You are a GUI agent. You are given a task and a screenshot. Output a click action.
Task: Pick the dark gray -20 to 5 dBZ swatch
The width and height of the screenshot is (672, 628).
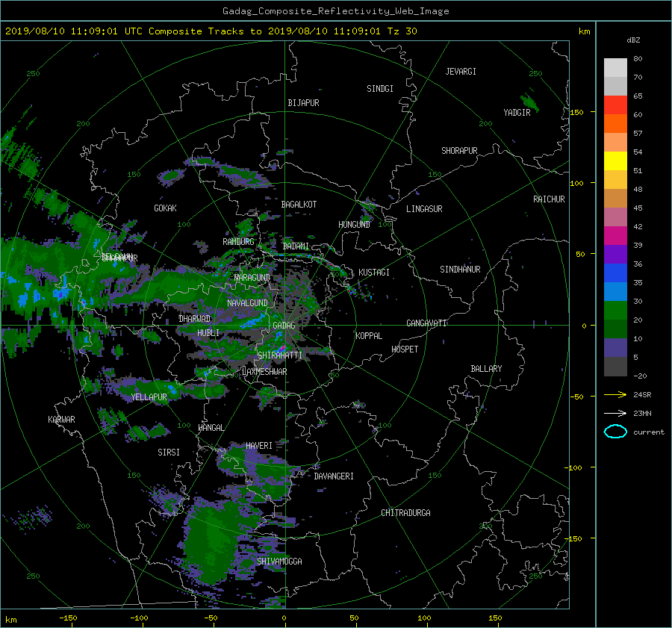615,367
